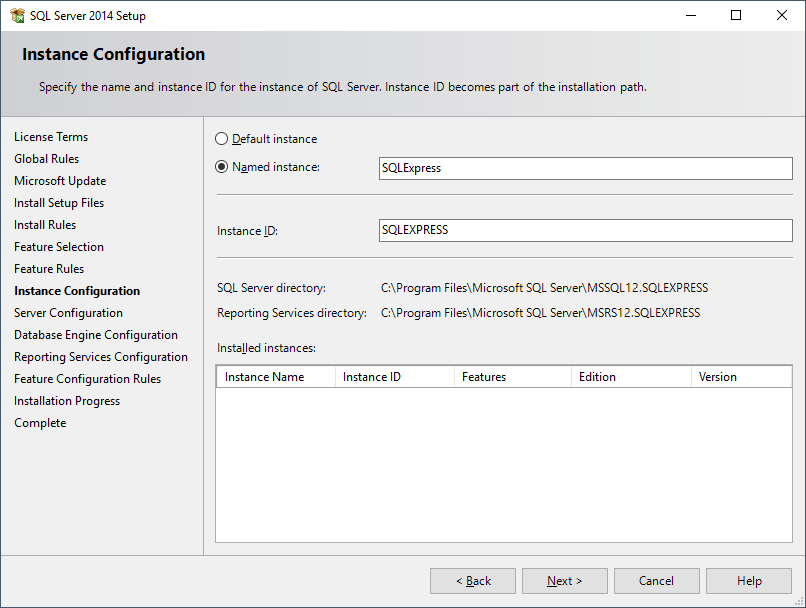Minimize the SQL Server Setup window
This screenshot has height=608, width=806.
tap(691, 15)
